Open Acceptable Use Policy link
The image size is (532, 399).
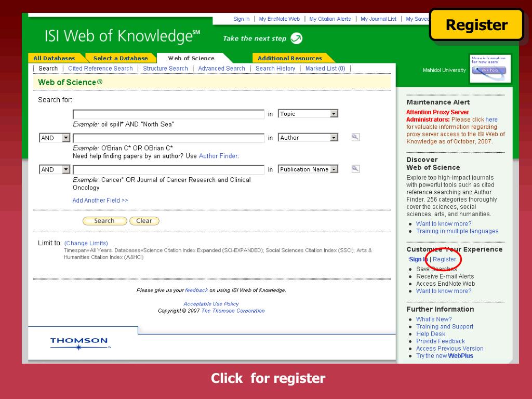point(211,303)
